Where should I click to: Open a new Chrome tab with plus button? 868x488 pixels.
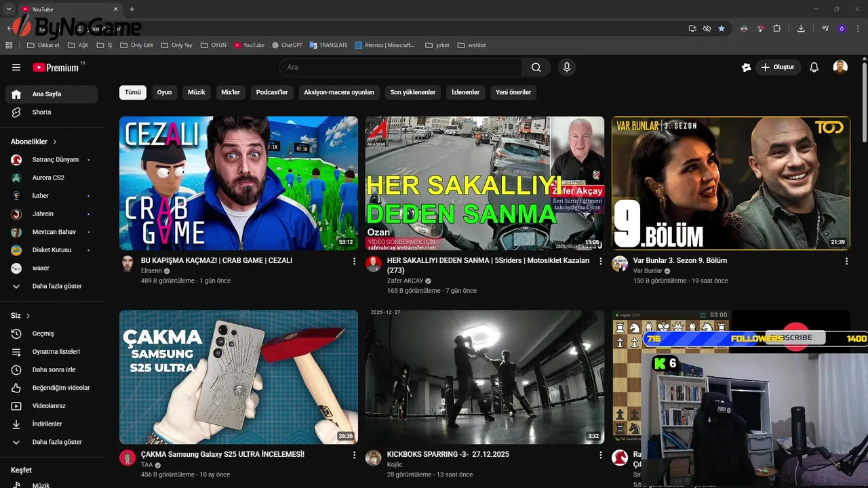tap(132, 9)
